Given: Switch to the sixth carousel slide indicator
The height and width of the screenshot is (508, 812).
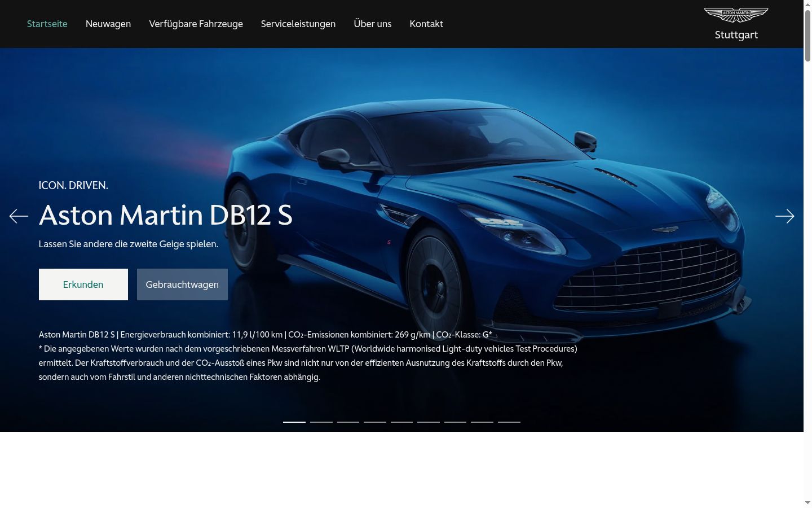Looking at the screenshot, I should pyautogui.click(x=429, y=422).
